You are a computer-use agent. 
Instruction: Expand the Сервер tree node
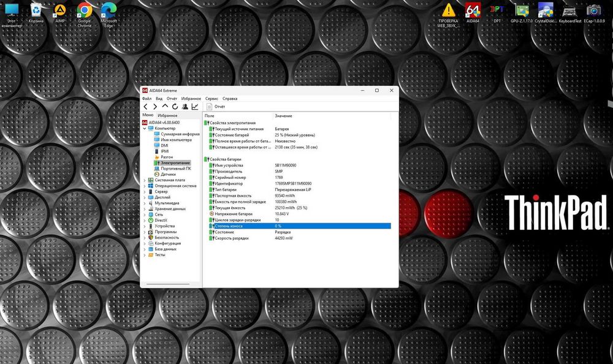click(x=144, y=192)
